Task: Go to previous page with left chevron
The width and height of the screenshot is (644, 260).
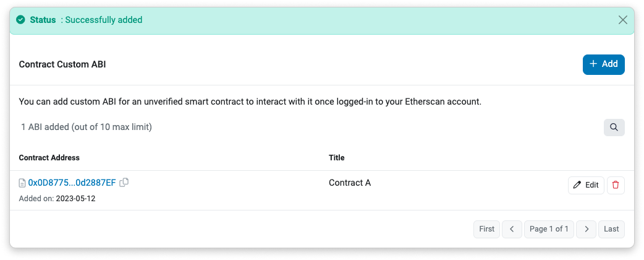Action: (512, 229)
